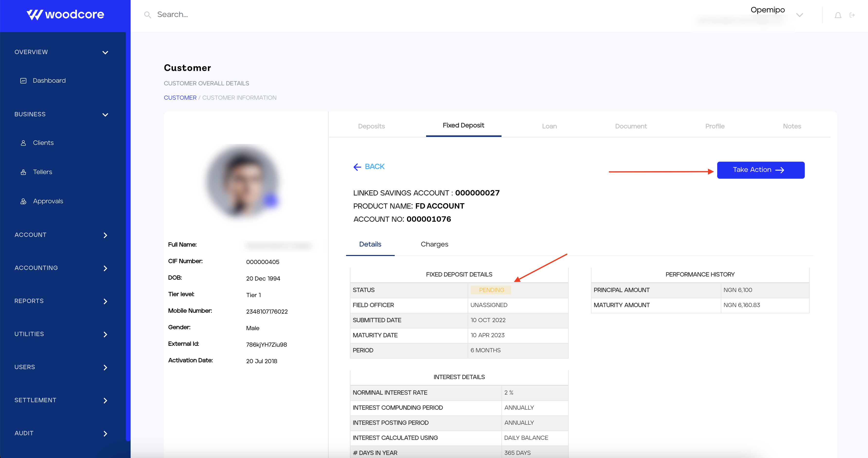Click the CIF number 000000405

click(262, 262)
